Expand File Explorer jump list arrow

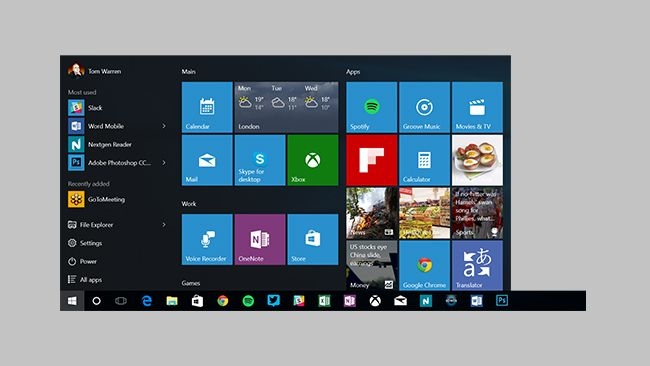[164, 225]
